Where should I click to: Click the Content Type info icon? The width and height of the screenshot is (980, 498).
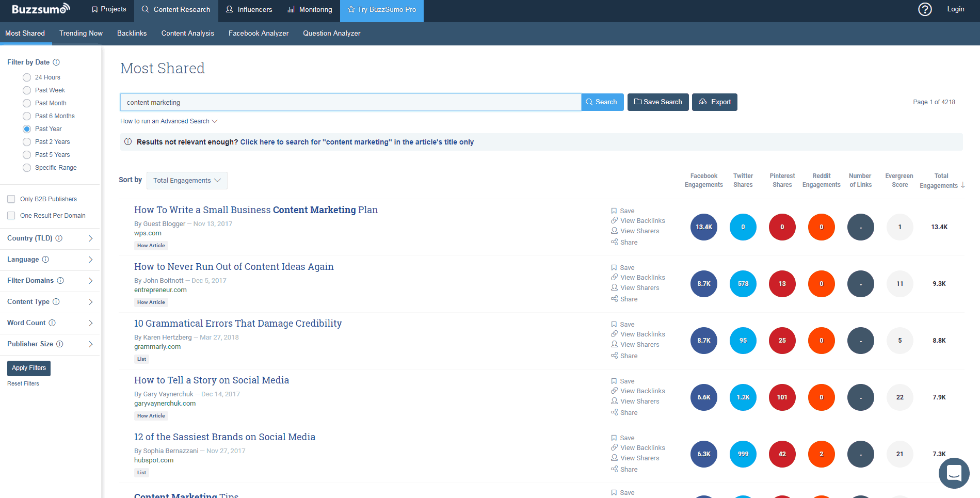pyautogui.click(x=56, y=301)
